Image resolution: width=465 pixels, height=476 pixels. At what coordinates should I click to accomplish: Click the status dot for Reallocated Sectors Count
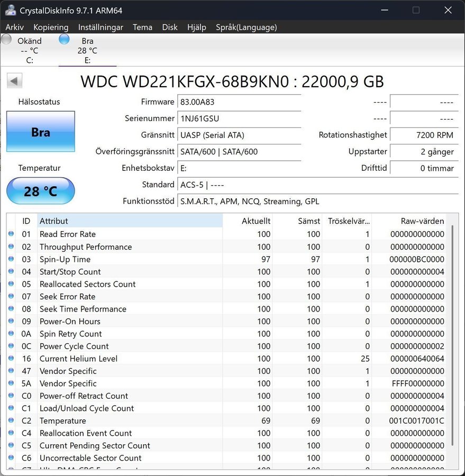point(11,284)
